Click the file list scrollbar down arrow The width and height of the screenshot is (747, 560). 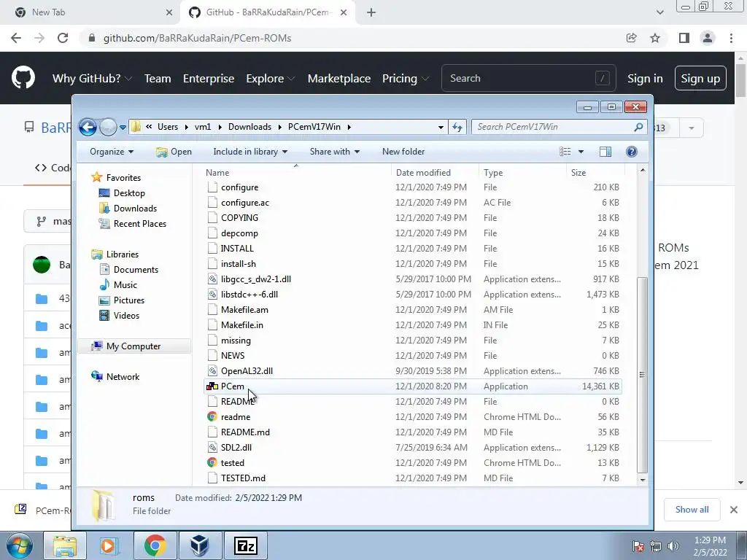pyautogui.click(x=643, y=480)
